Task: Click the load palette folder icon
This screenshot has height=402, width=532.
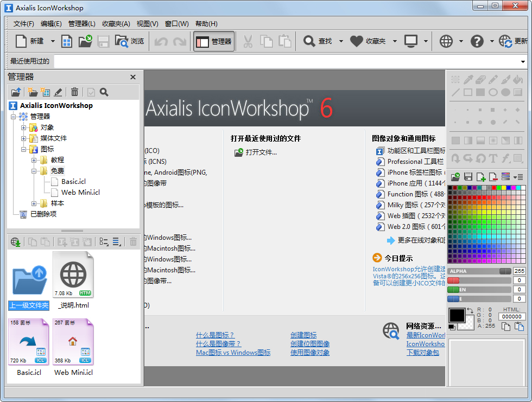Action: 455,177
